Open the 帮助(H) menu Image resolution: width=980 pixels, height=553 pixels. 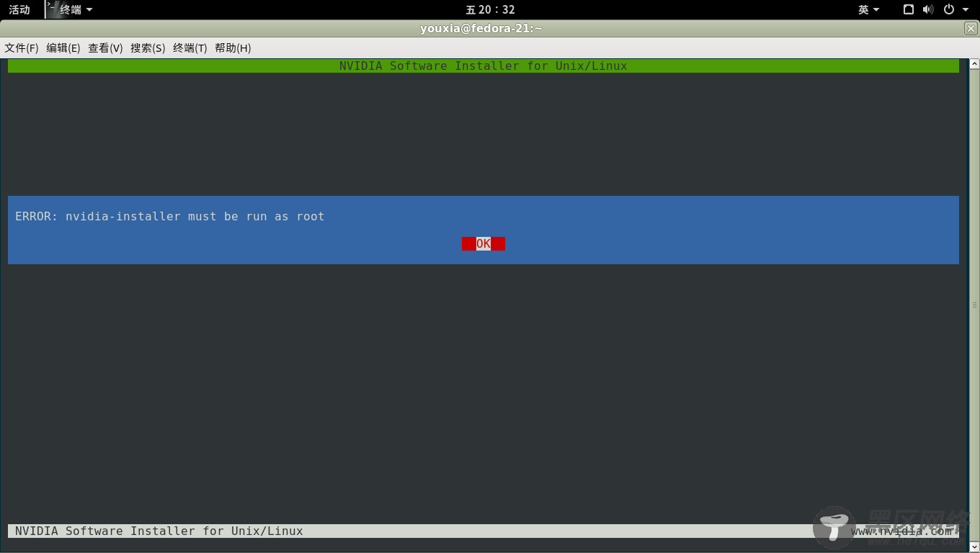(233, 48)
